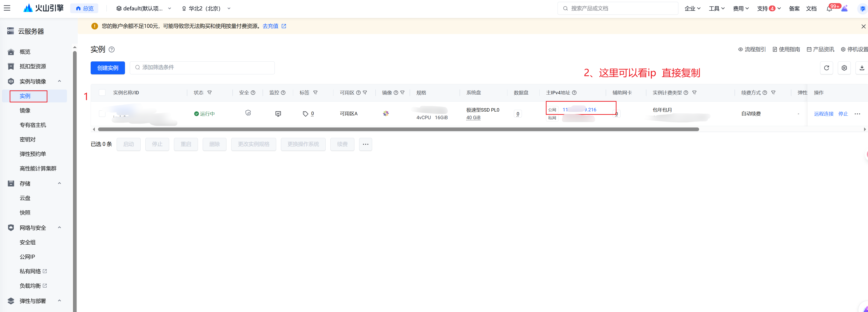
Task: Open the default project dropdown
Action: [x=144, y=9]
